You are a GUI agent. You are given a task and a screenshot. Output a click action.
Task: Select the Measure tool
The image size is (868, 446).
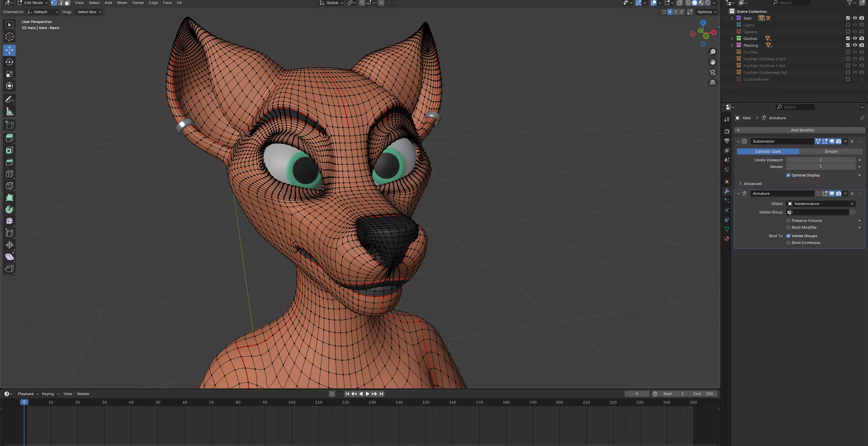(x=9, y=111)
